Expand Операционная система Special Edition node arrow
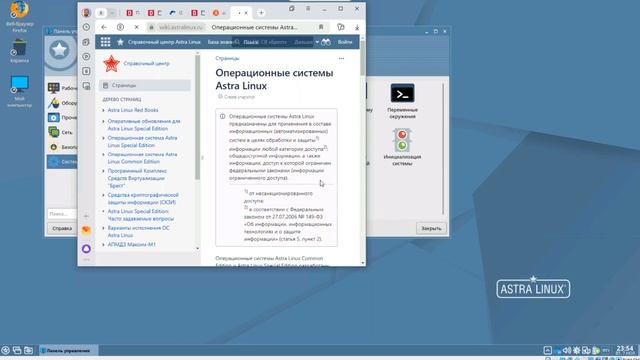This screenshot has height=360, width=640. coord(104,138)
